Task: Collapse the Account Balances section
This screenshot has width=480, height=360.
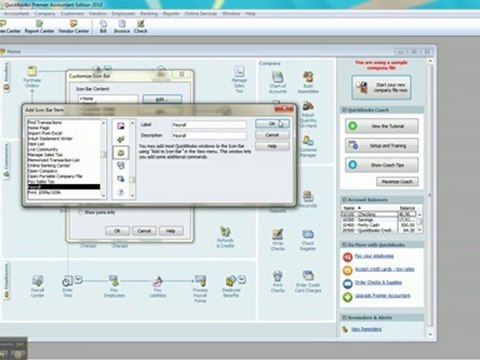Action: coord(344,200)
